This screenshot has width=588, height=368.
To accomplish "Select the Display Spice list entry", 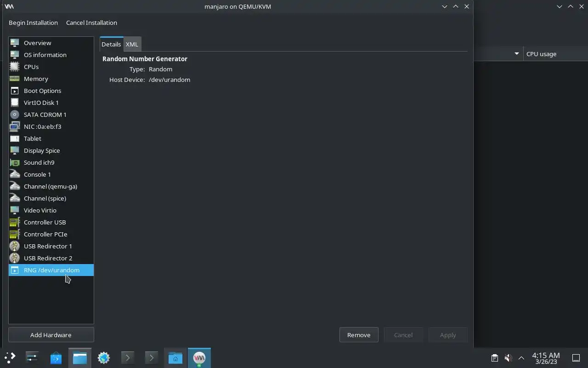I will [51, 150].
